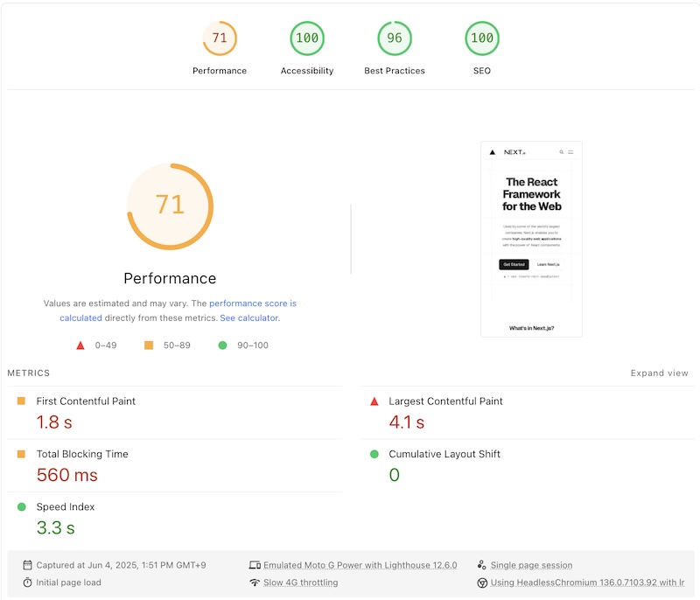700x600 pixels.
Task: Click the green circle 90–100 legend icon
Action: pos(222,345)
